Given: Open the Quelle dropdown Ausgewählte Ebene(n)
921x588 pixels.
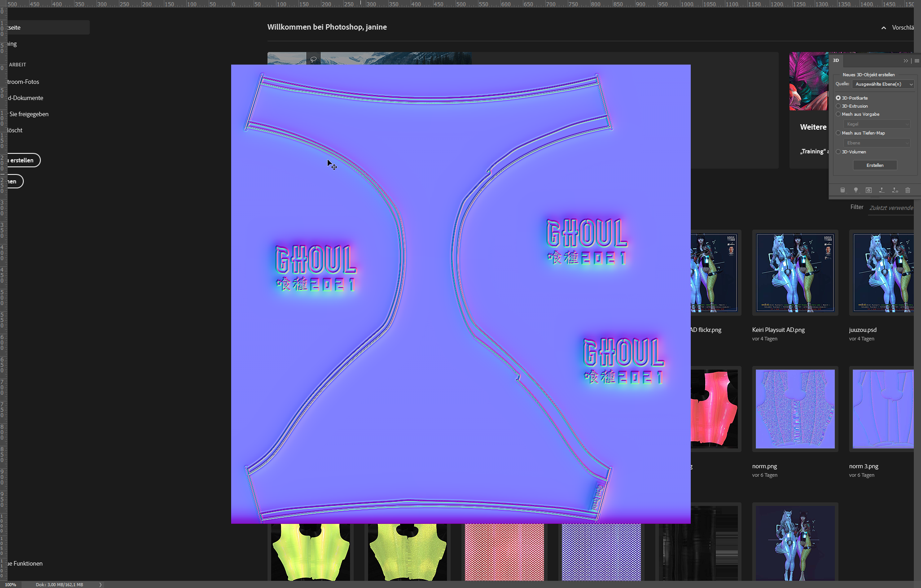Looking at the screenshot, I should (x=882, y=84).
